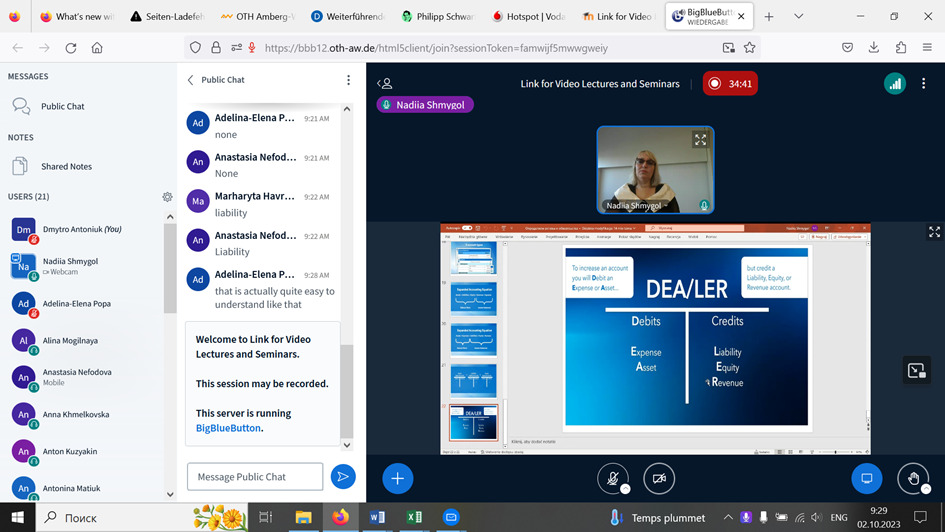Screen dimensions: 945x532
Task: Click the chat message scrollbar
Action: pos(347,390)
